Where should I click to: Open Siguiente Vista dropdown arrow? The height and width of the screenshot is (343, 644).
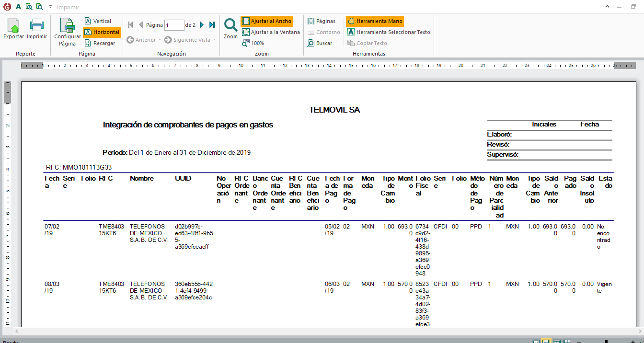click(214, 40)
